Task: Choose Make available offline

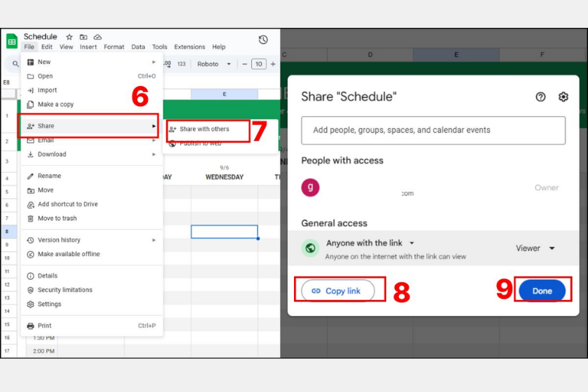Action: (91, 254)
